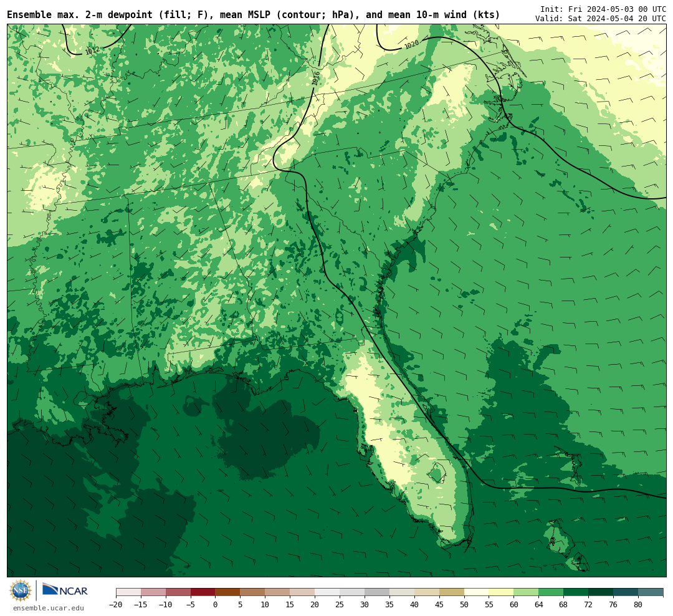Pick the brown swatch between 0 and 5
This screenshot has width=673, height=616.
228,592
